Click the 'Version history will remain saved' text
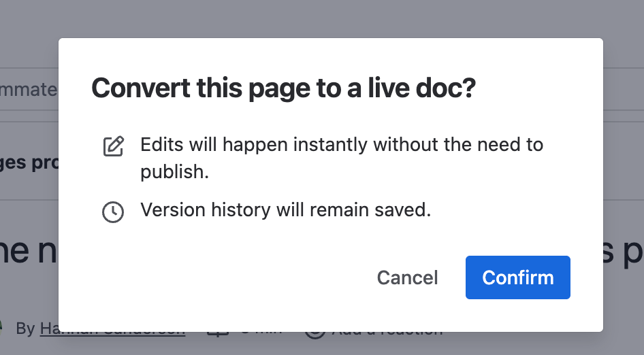Screen dimensions: 644x355 pyautogui.click(x=285, y=209)
